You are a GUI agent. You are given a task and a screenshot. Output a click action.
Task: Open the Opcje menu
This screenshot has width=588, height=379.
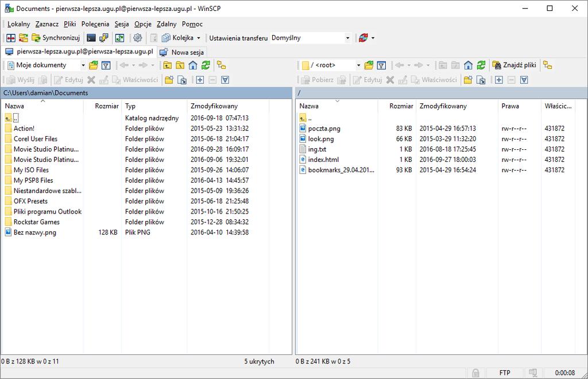[x=143, y=24]
